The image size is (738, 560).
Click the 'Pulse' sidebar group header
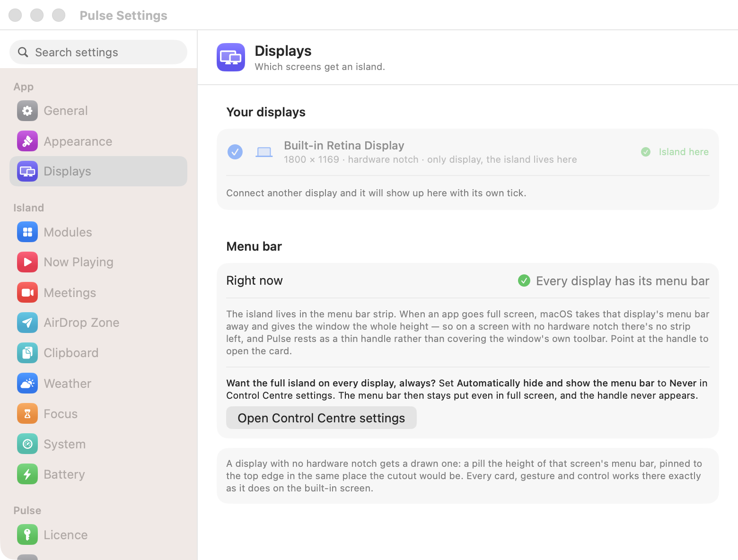[27, 510]
